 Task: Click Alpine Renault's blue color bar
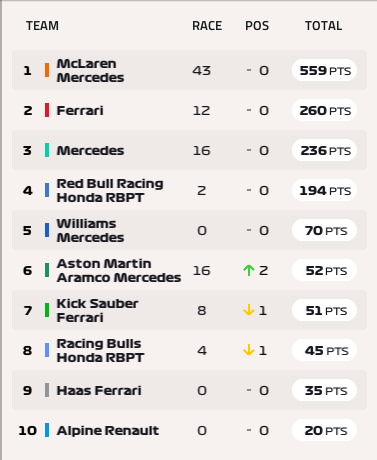[47, 430]
